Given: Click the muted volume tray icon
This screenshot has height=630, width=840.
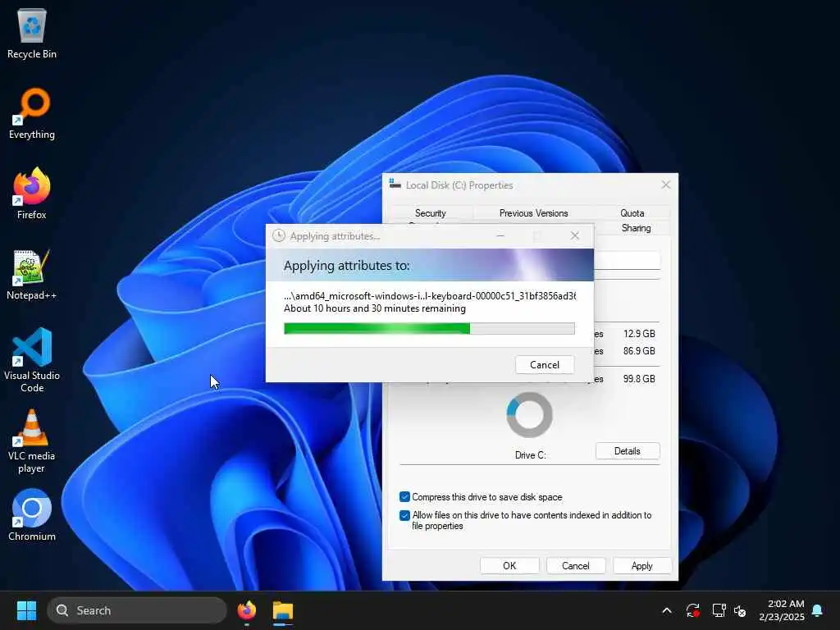Looking at the screenshot, I should pyautogui.click(x=741, y=610).
